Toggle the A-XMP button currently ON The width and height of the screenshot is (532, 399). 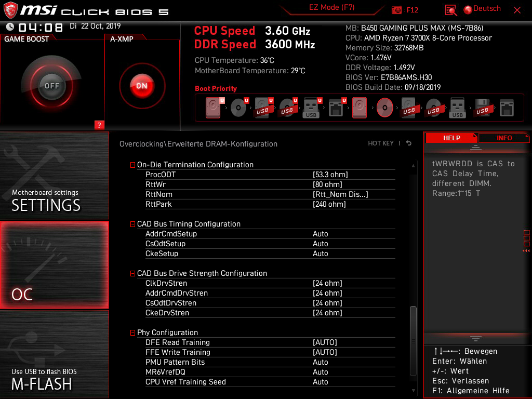point(142,86)
